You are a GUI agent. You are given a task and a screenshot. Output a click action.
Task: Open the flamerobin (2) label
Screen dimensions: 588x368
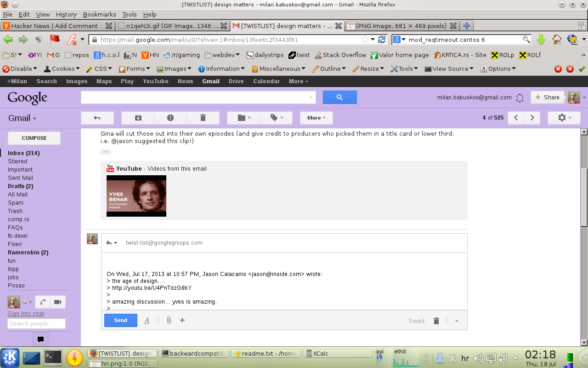pyautogui.click(x=28, y=252)
